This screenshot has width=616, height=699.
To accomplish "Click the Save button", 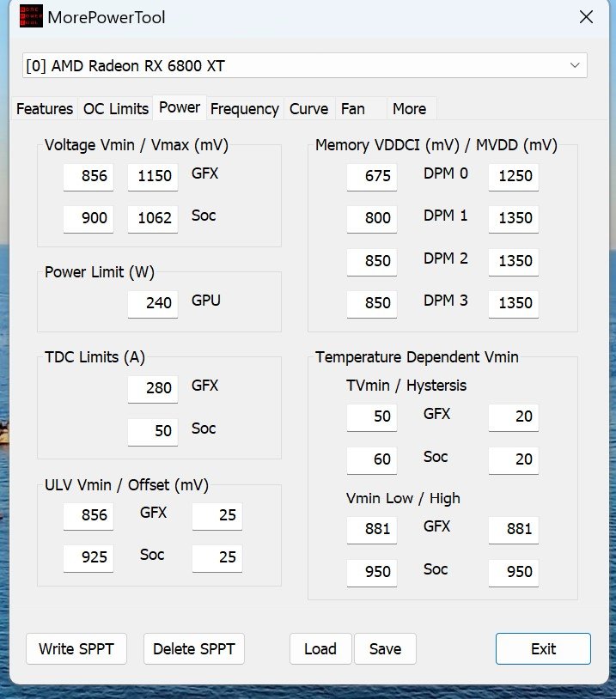I will (385, 648).
